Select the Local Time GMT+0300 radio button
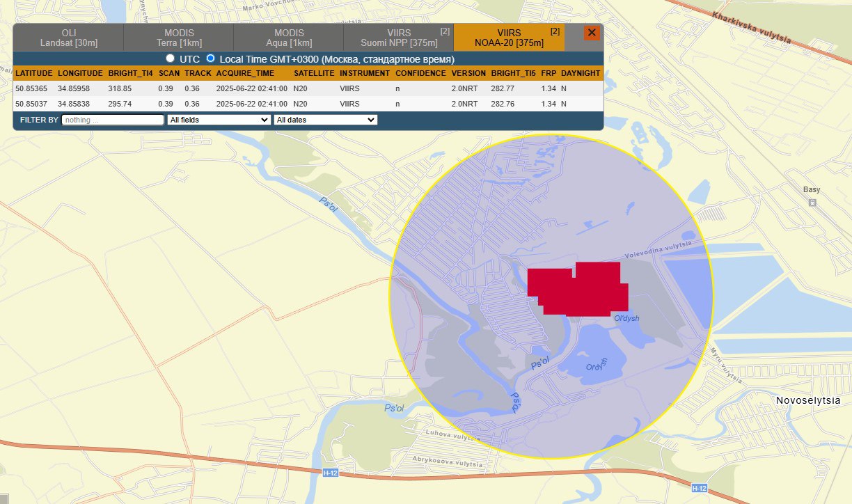The height and width of the screenshot is (504, 852). pos(211,59)
